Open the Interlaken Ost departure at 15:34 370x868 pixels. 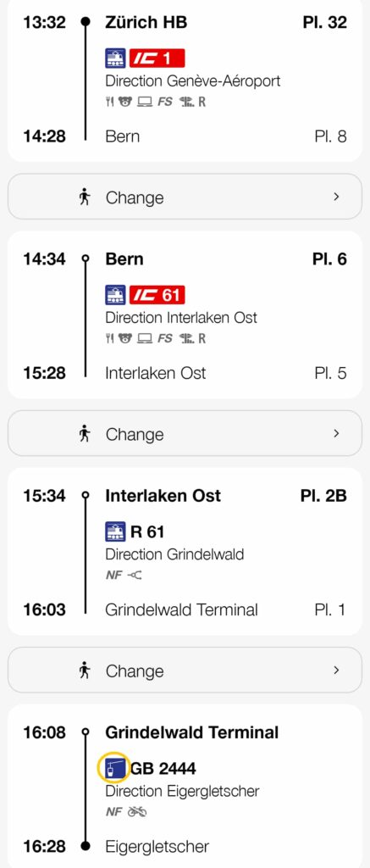point(163,495)
